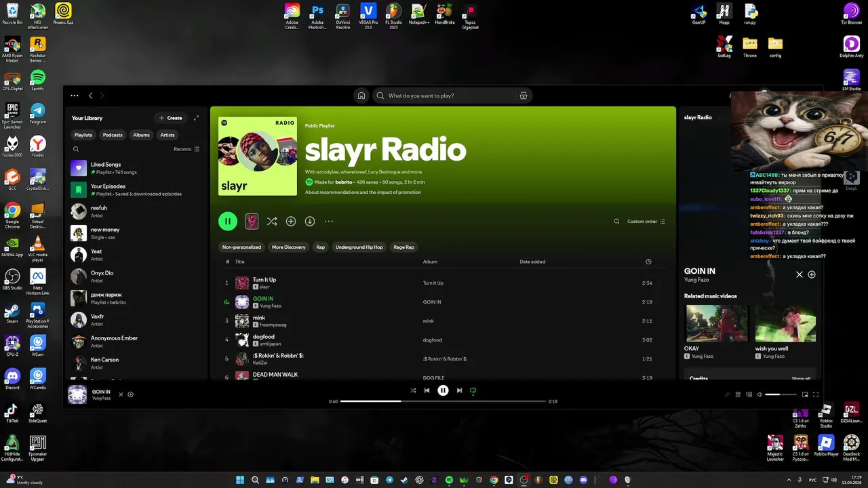The height and width of the screenshot is (488, 868).
Task: Open the mini player
Action: (x=805, y=394)
